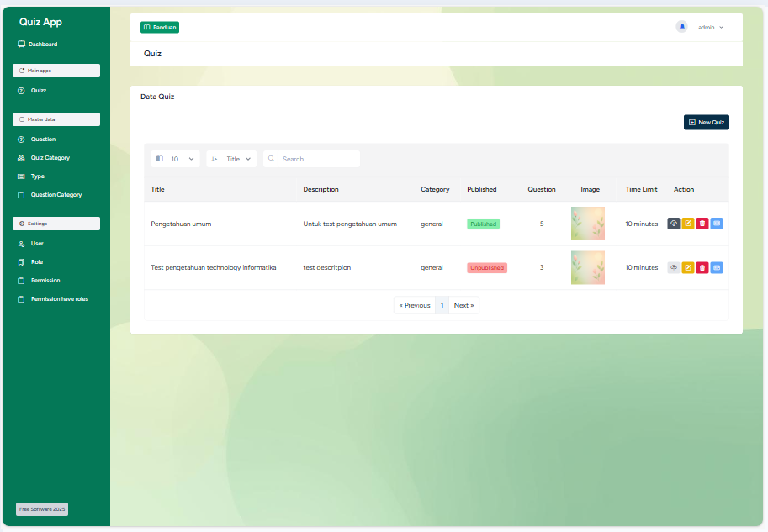Screen dimensions: 768x532
Task: Go to the Next page
Action: pos(463,305)
